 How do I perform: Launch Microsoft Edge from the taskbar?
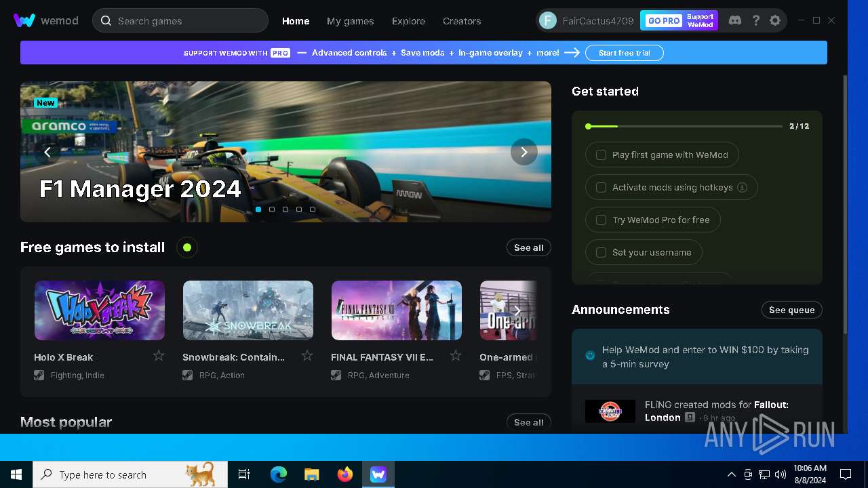(278, 474)
